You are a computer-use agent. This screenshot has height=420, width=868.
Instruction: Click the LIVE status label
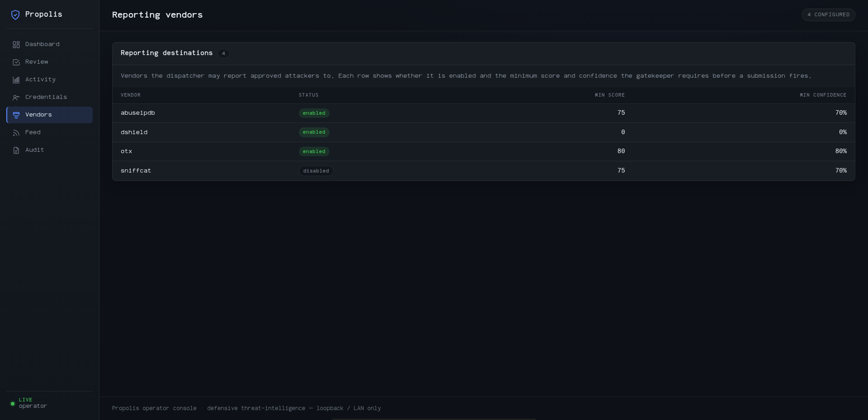tap(26, 400)
